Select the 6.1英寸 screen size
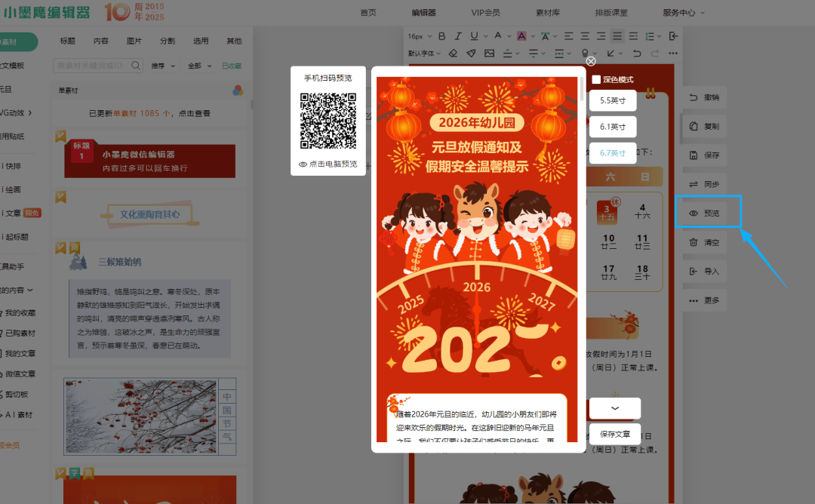The width and height of the screenshot is (815, 504). [612, 127]
